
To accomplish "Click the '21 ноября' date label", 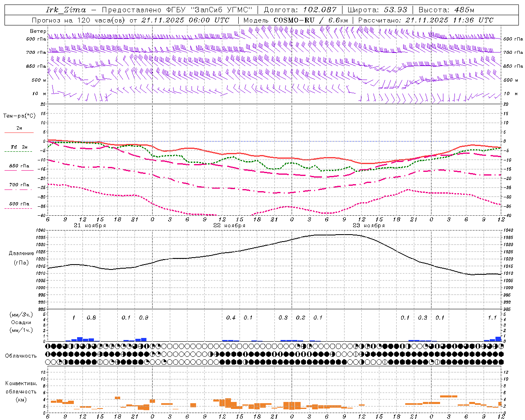I will [90, 226].
